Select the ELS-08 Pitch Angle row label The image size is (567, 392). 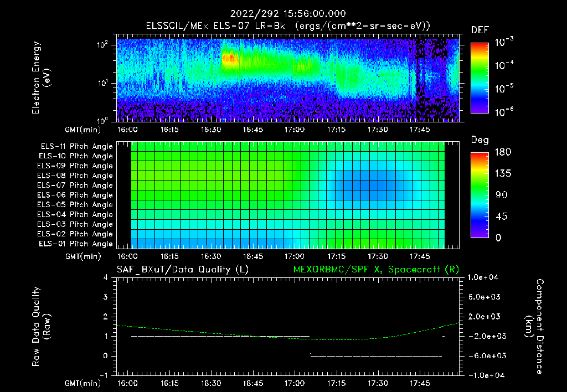(x=75, y=176)
